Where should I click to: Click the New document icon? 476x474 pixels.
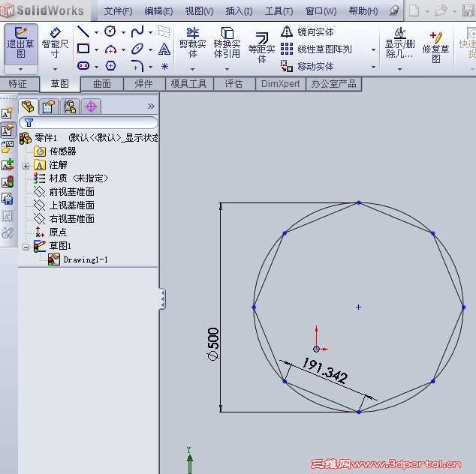coord(414,11)
